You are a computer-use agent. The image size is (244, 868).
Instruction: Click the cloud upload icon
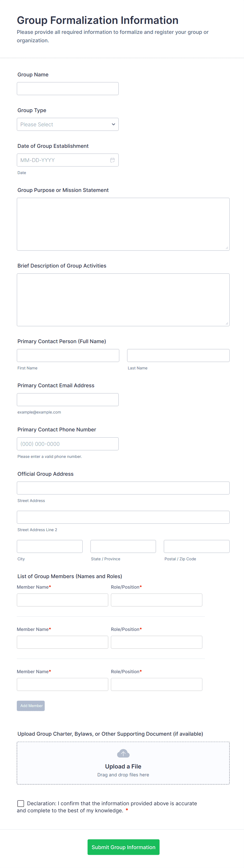(123, 754)
